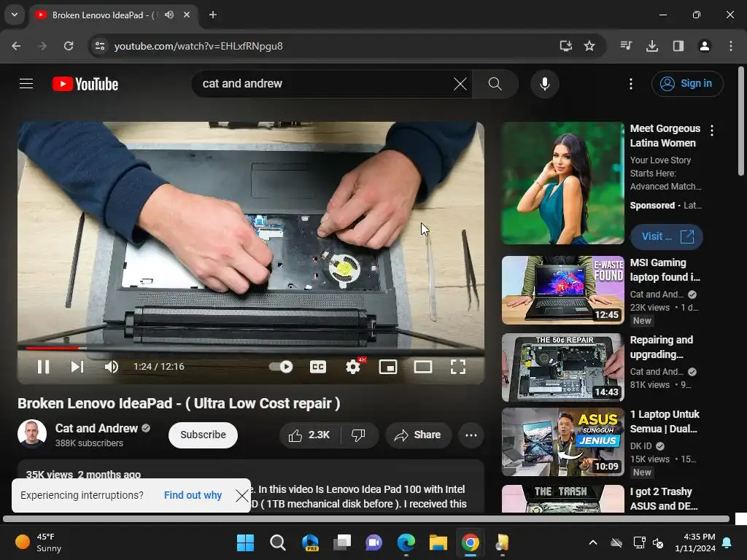Switch to theater mode

pos(423,367)
